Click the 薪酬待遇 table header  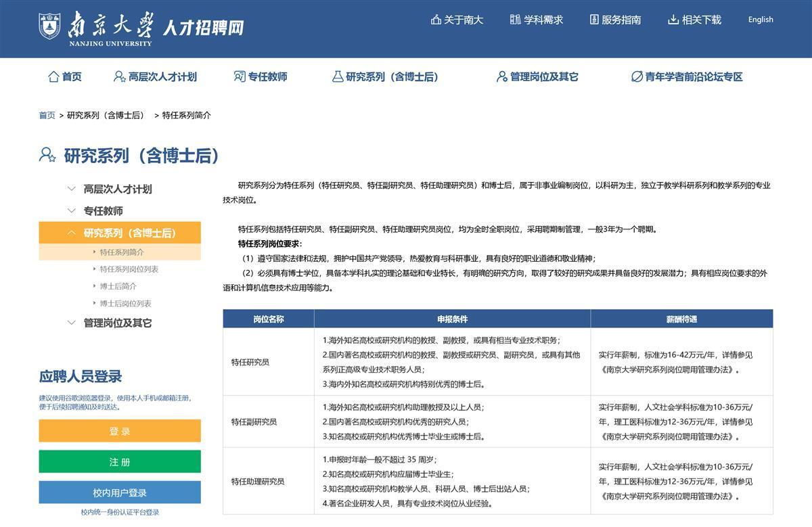pos(681,319)
